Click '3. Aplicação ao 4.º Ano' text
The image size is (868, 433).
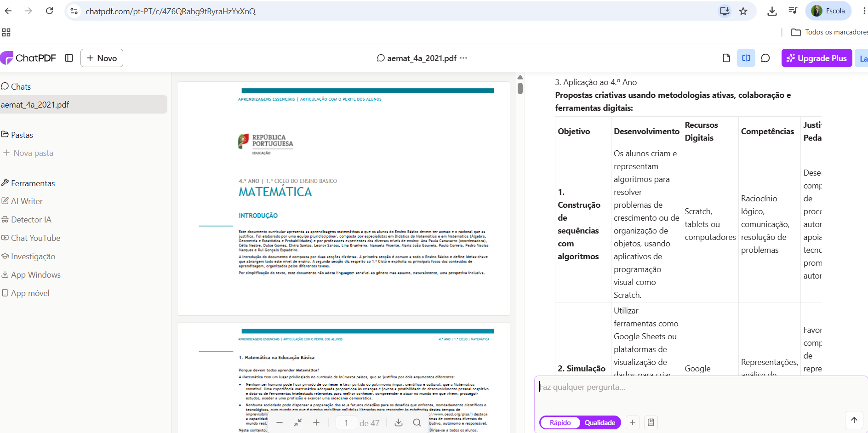tap(596, 82)
